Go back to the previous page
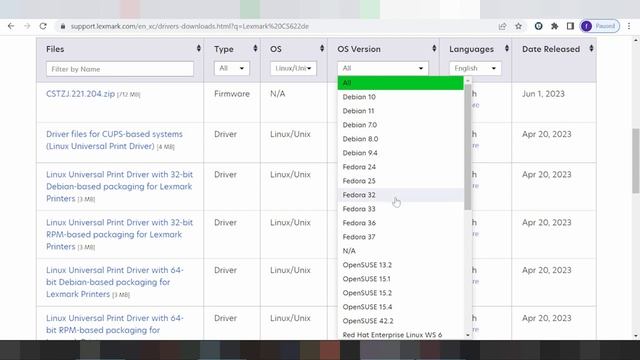 point(11,26)
